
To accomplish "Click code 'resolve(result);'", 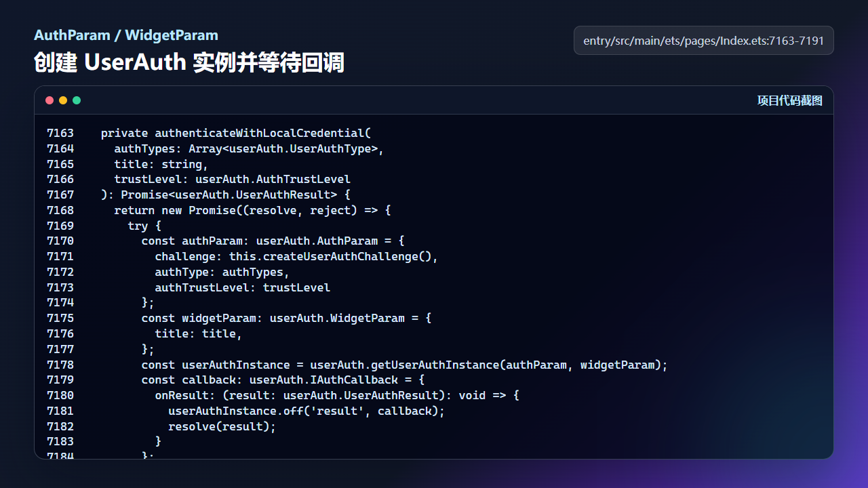I will point(222,426).
